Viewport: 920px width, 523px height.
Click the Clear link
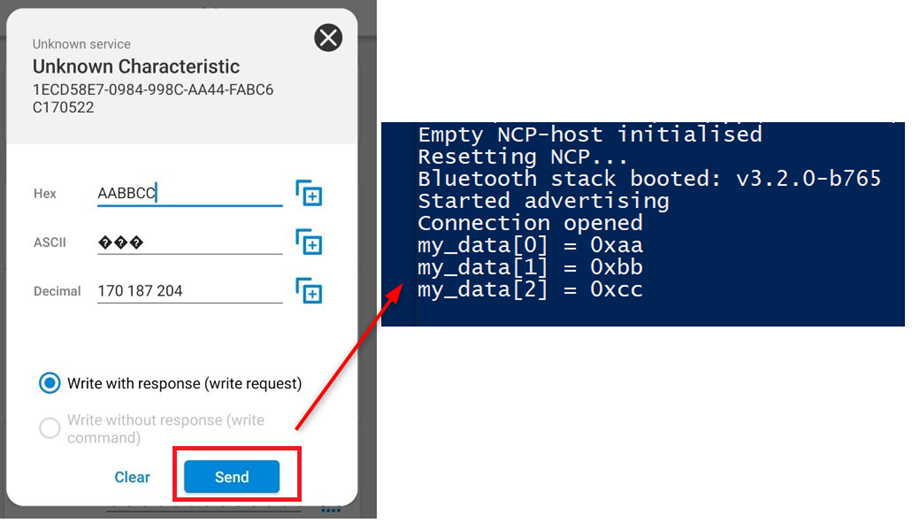132,477
